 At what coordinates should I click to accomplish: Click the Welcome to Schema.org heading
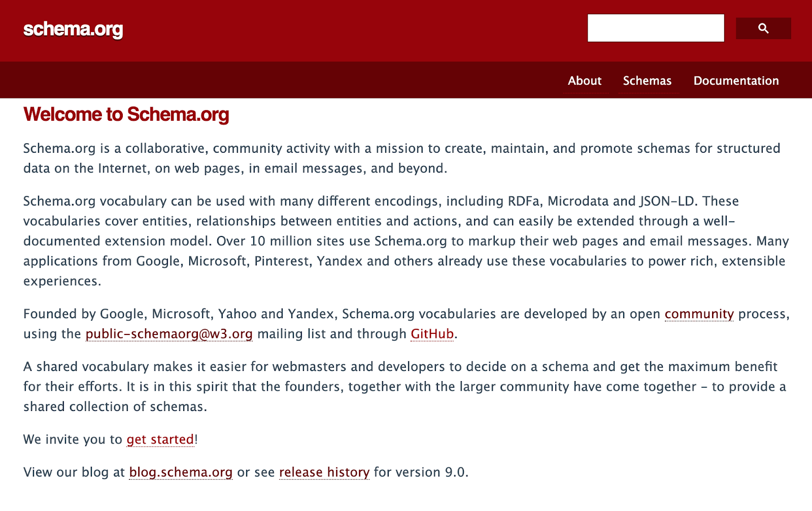[126, 115]
